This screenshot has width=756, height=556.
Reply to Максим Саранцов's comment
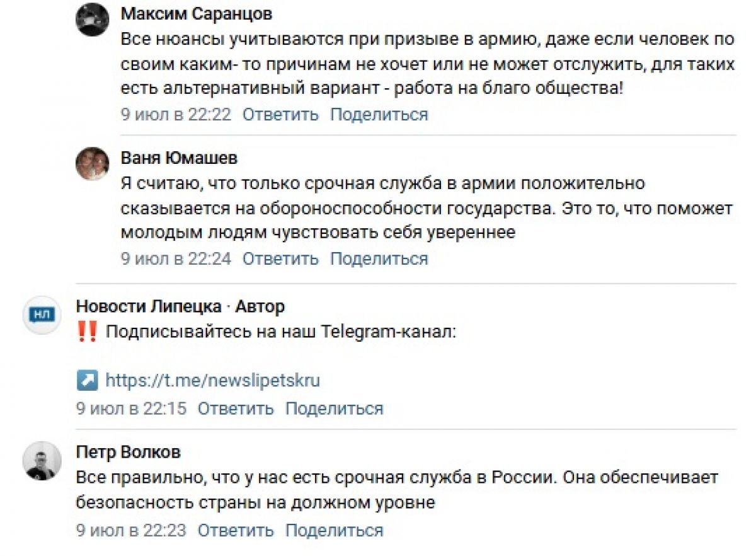point(281,115)
